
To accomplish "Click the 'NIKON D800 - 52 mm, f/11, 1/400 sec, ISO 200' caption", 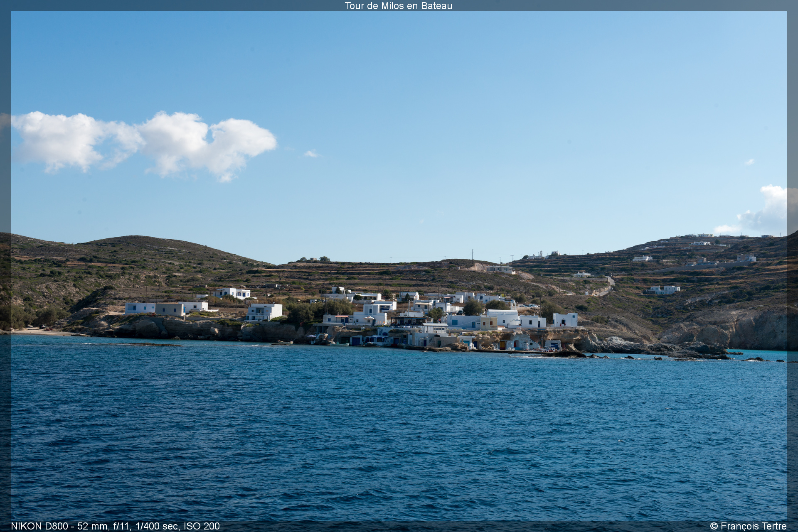I will click(115, 526).
